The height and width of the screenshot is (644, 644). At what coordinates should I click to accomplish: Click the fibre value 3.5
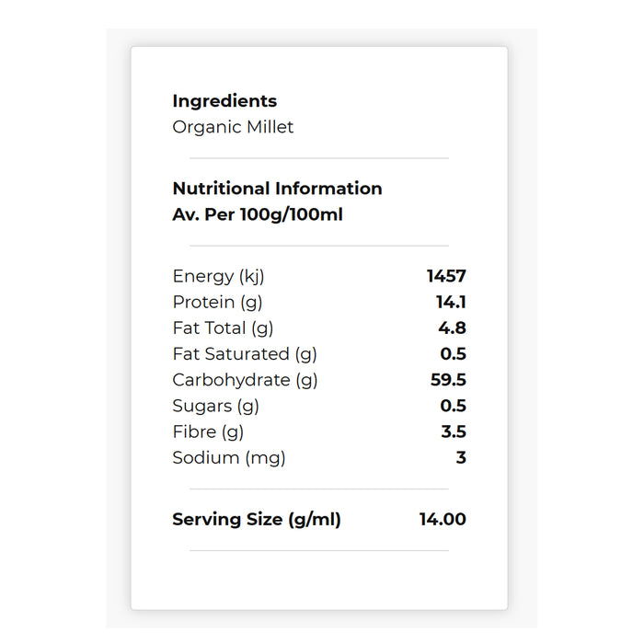pyautogui.click(x=454, y=431)
